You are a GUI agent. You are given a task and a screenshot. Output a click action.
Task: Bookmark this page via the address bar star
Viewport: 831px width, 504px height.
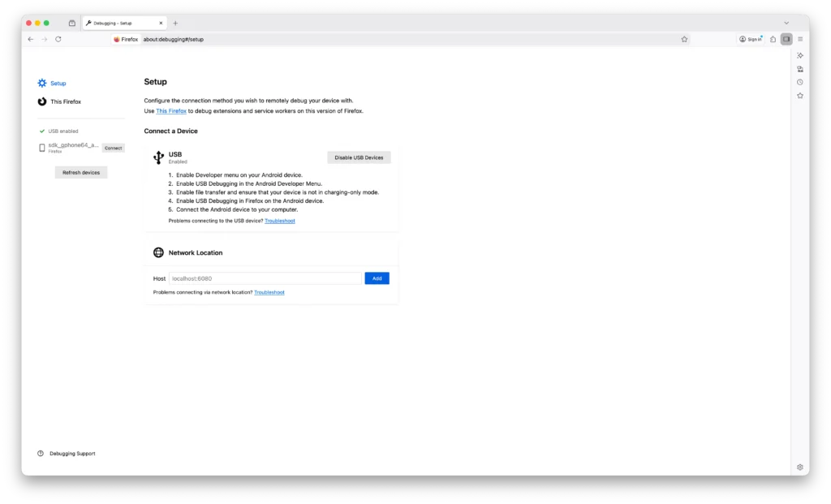point(684,38)
